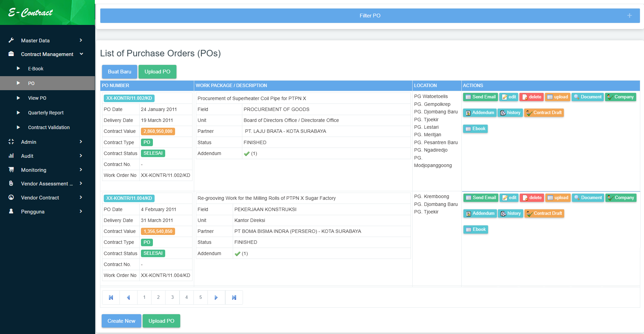The image size is (644, 334).
Task: Collapse the Contract Management menu
Action: pos(47,54)
